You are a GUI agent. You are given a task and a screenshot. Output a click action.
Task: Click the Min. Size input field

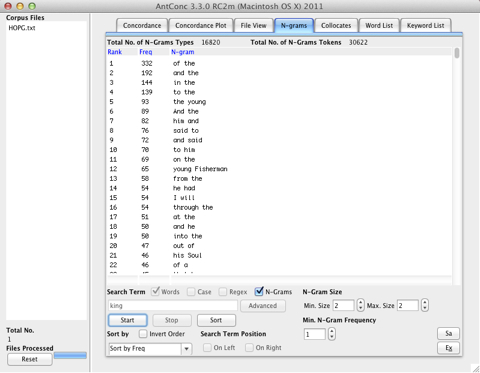(x=343, y=305)
